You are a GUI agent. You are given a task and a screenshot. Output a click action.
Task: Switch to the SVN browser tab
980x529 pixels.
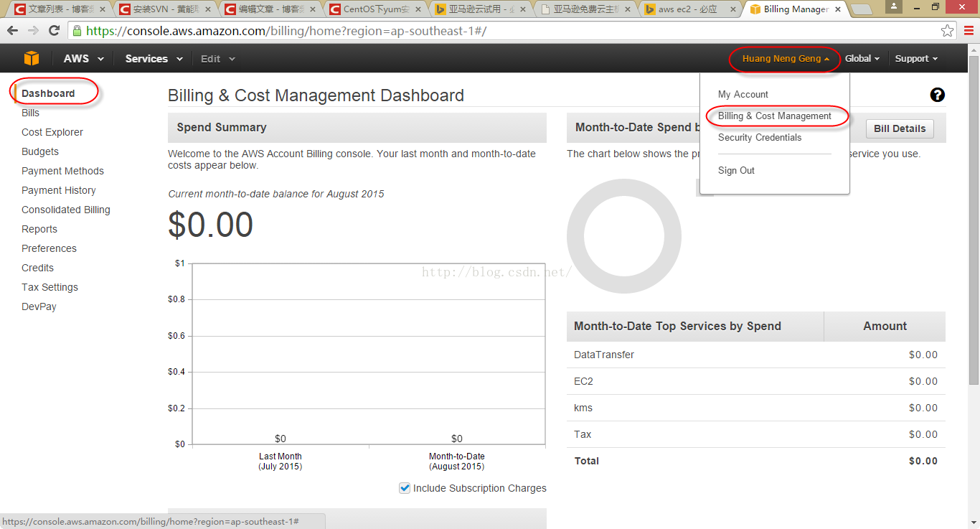click(x=165, y=9)
